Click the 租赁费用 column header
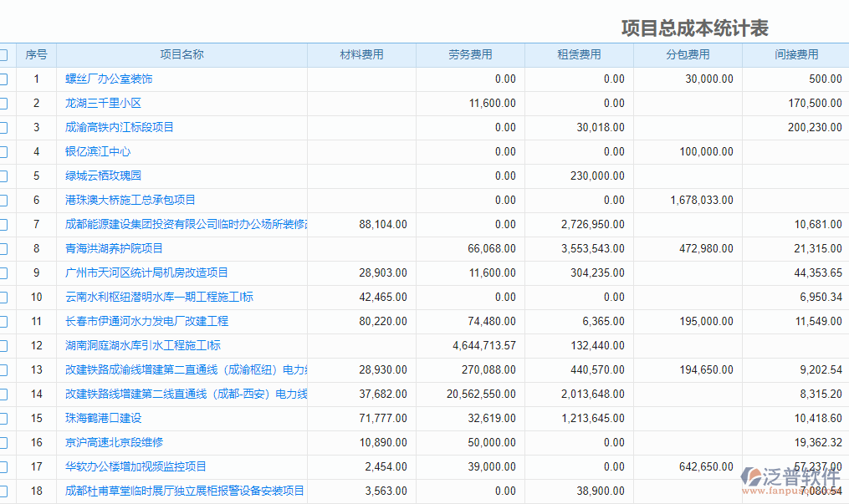Image resolution: width=849 pixels, height=504 pixels. click(x=577, y=54)
